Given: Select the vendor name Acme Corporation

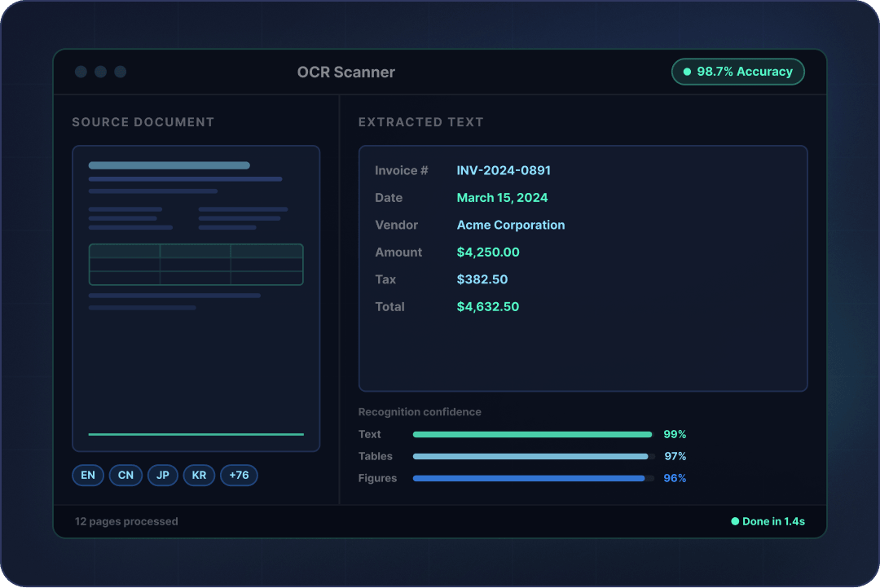Looking at the screenshot, I should point(511,225).
